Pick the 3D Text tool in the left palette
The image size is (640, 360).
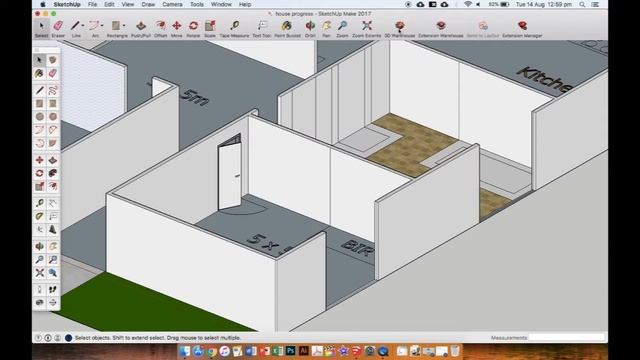53,229
